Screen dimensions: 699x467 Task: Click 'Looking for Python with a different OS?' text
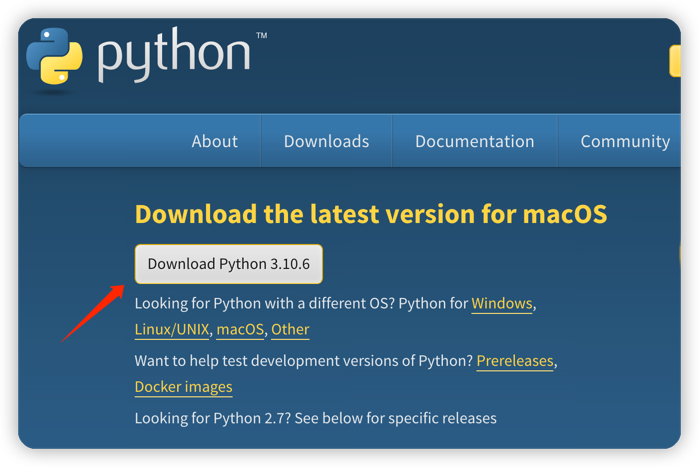click(264, 303)
